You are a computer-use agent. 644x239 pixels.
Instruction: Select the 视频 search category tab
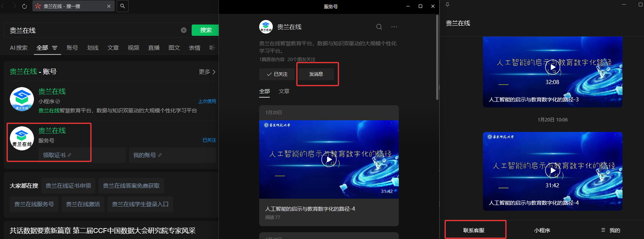tap(134, 48)
